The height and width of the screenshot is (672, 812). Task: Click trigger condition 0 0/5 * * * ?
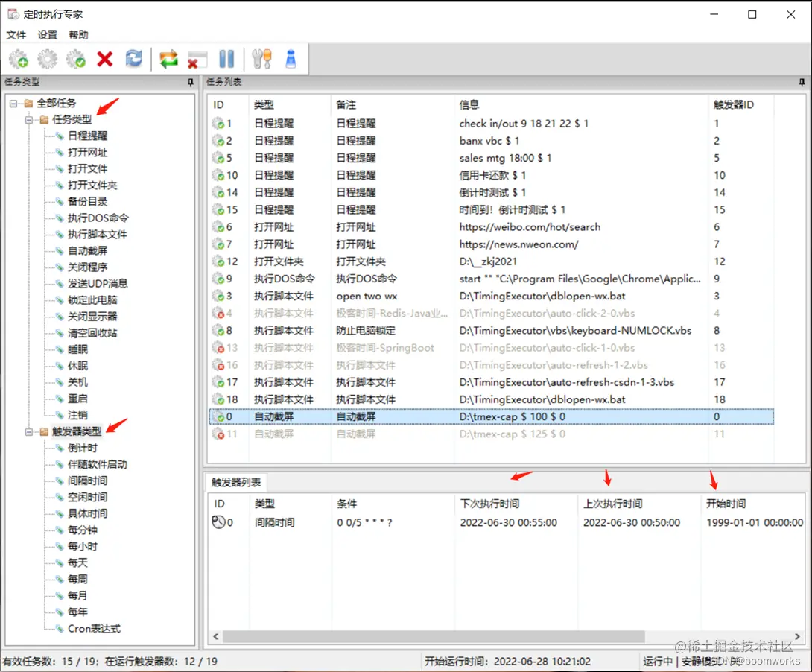tap(364, 523)
